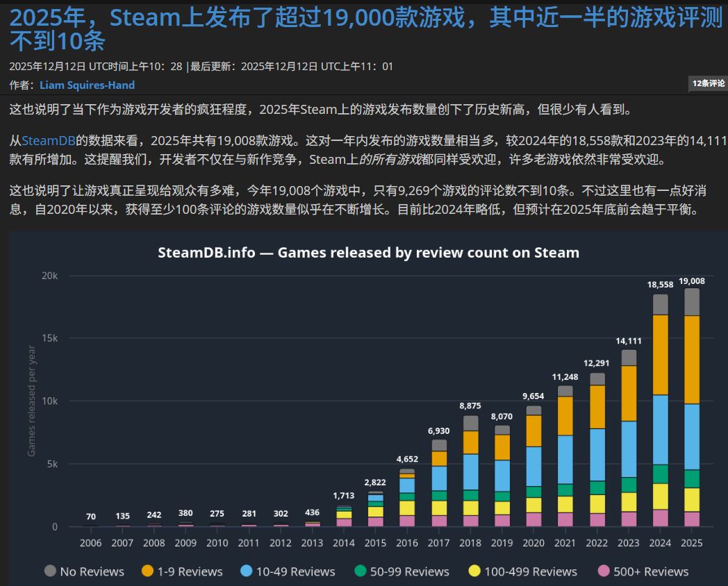The width and height of the screenshot is (728, 586).
Task: Click the 2025 bar's pink 500+ segment
Action: (692, 519)
